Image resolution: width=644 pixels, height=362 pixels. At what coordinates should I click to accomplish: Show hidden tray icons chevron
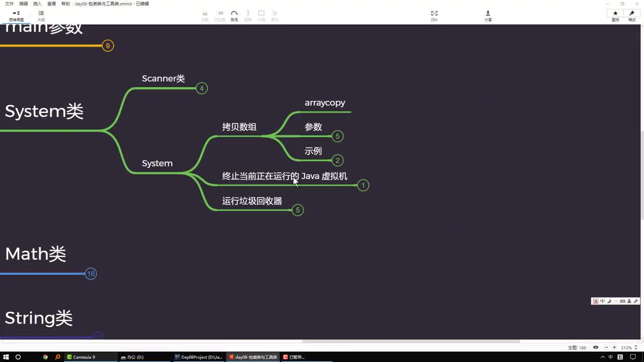[x=603, y=357]
